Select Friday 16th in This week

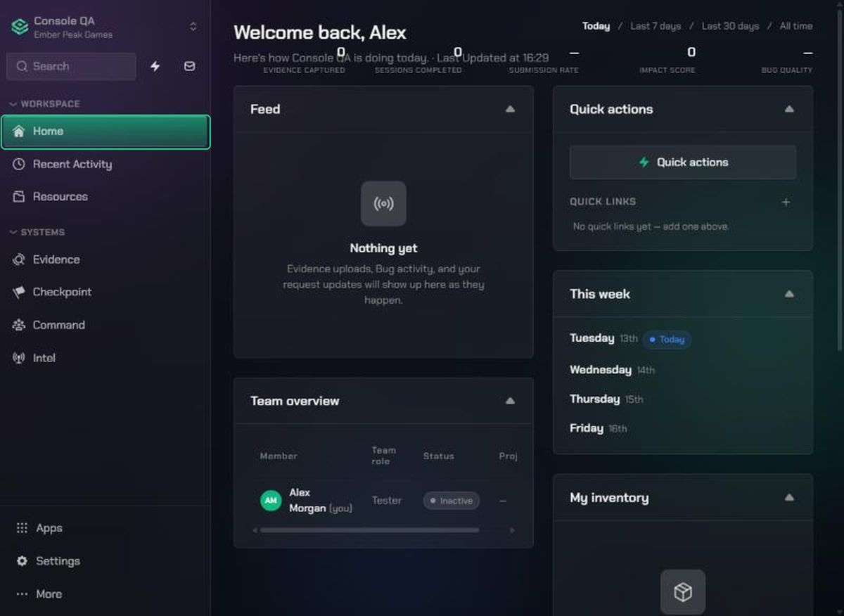598,428
